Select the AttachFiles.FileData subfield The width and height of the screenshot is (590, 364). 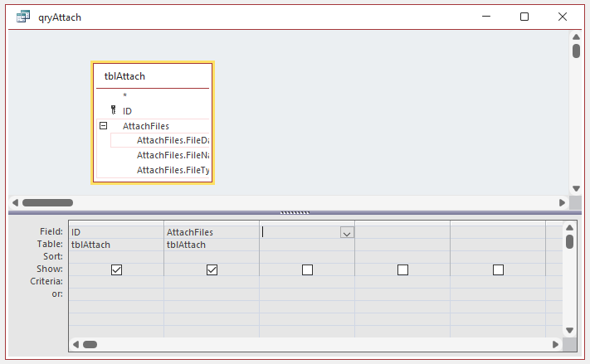[x=159, y=140]
